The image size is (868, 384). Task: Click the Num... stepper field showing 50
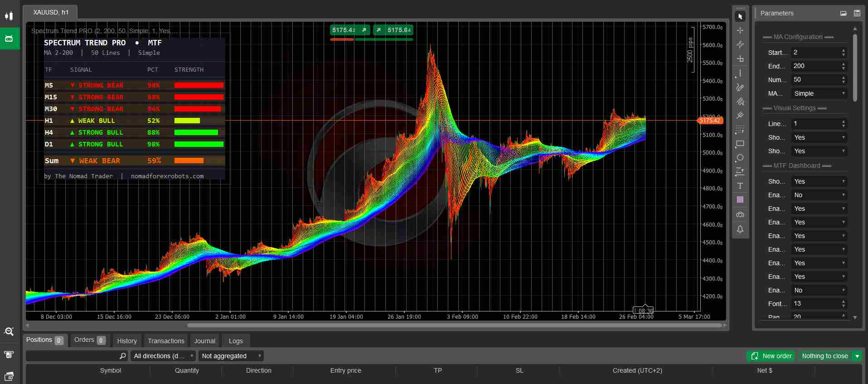click(820, 79)
